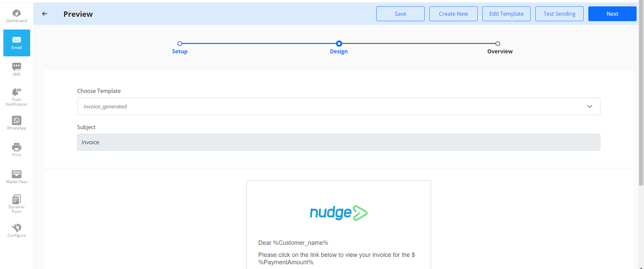Select the Design step
Viewport: 644px width, 269px height.
pos(339,51)
